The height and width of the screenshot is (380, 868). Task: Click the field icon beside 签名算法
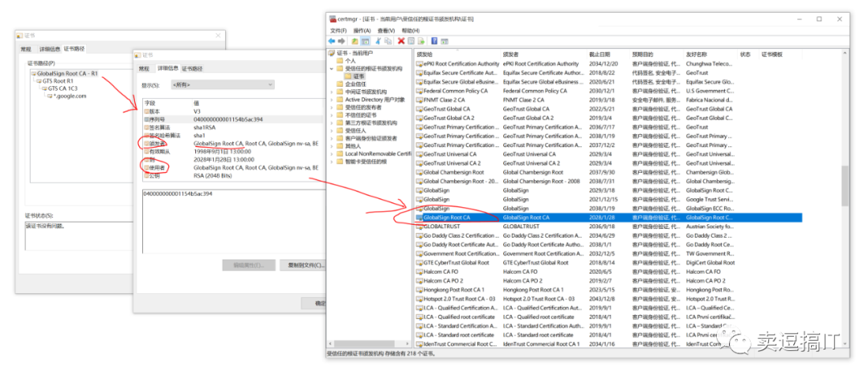click(x=147, y=127)
